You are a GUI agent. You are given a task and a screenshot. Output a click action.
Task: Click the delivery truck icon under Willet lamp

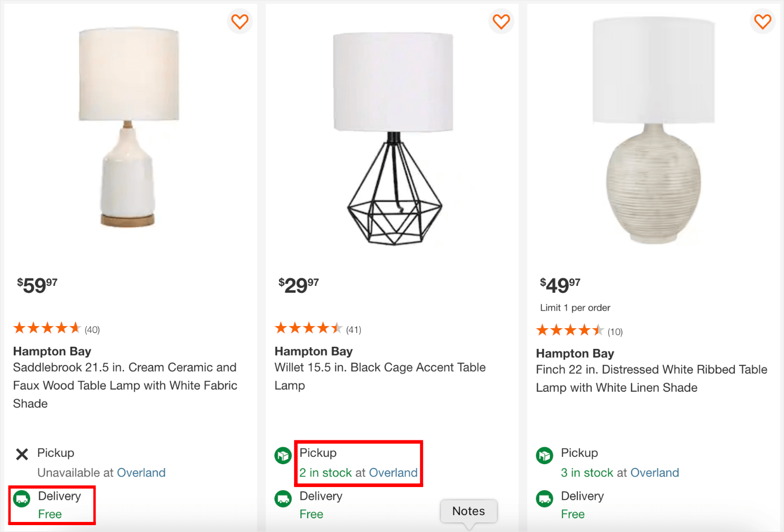coord(283,498)
